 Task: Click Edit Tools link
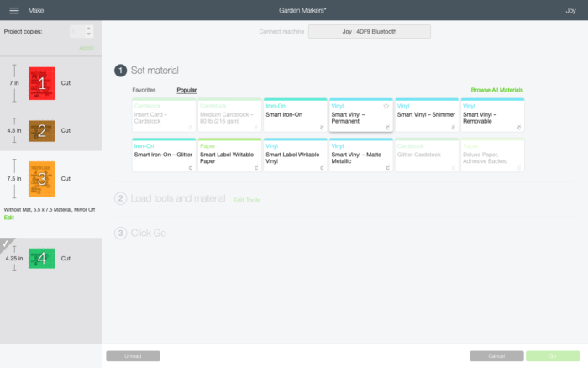point(247,200)
